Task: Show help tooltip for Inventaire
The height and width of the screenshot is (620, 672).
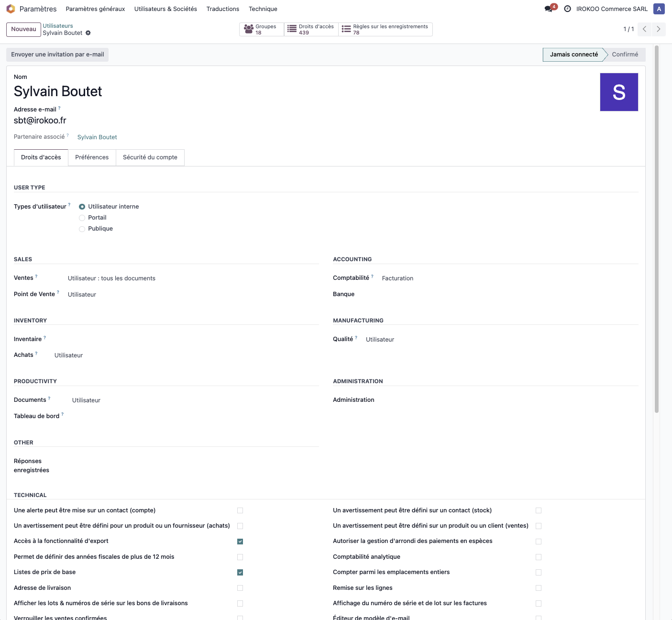Action: 45,338
